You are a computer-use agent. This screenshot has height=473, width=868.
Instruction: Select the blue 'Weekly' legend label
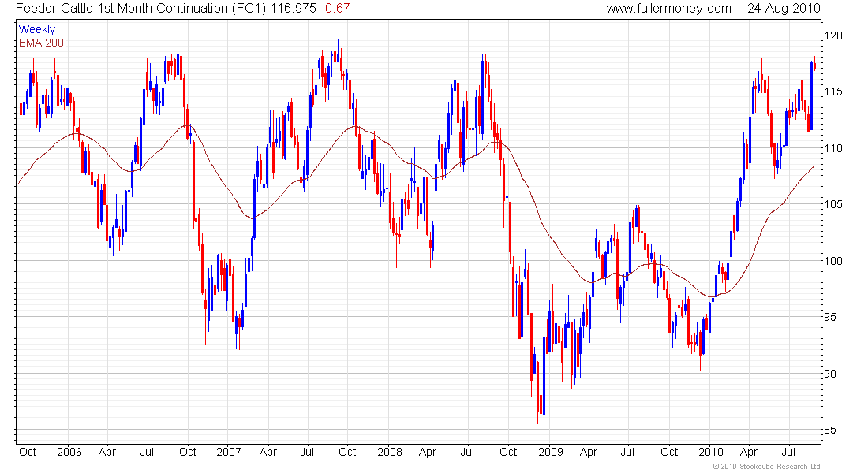point(37,29)
